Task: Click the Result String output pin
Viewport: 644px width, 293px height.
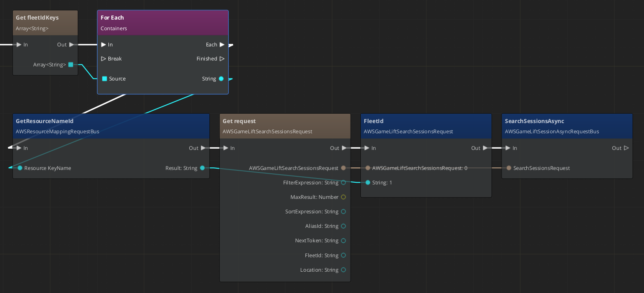Action: pos(202,168)
